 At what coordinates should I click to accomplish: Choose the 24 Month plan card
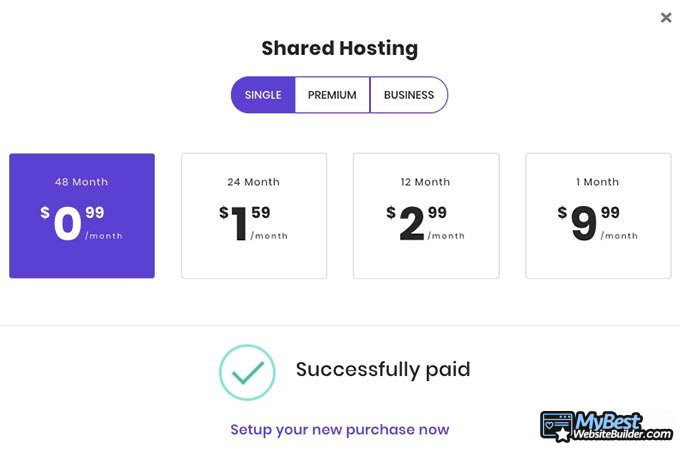tap(254, 215)
